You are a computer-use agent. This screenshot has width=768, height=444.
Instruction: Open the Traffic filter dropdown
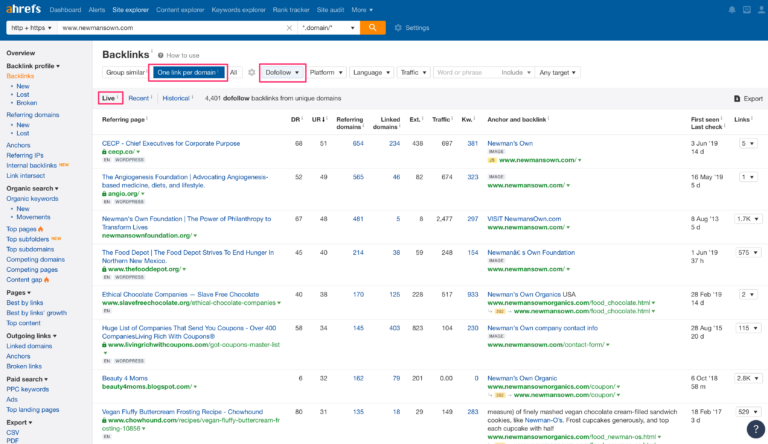click(x=413, y=73)
